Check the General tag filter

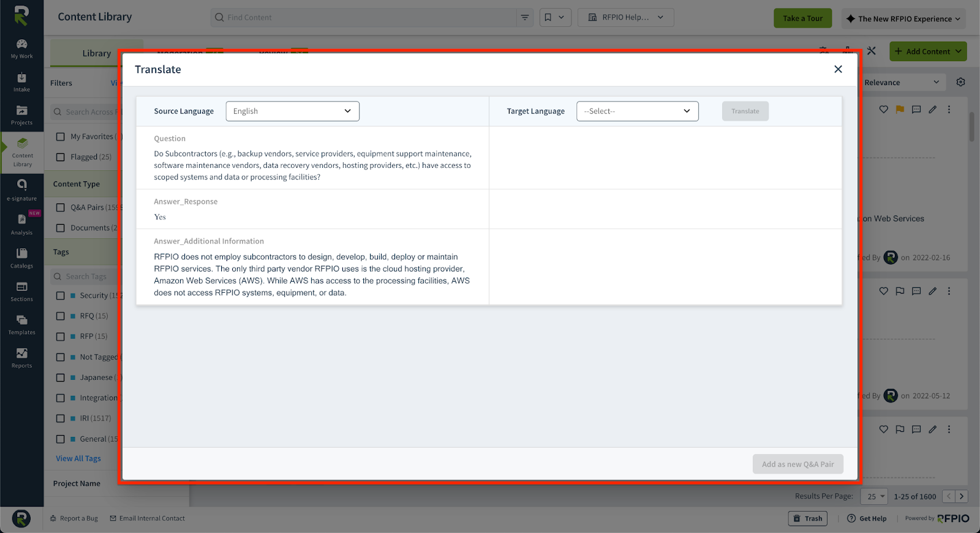(x=61, y=439)
